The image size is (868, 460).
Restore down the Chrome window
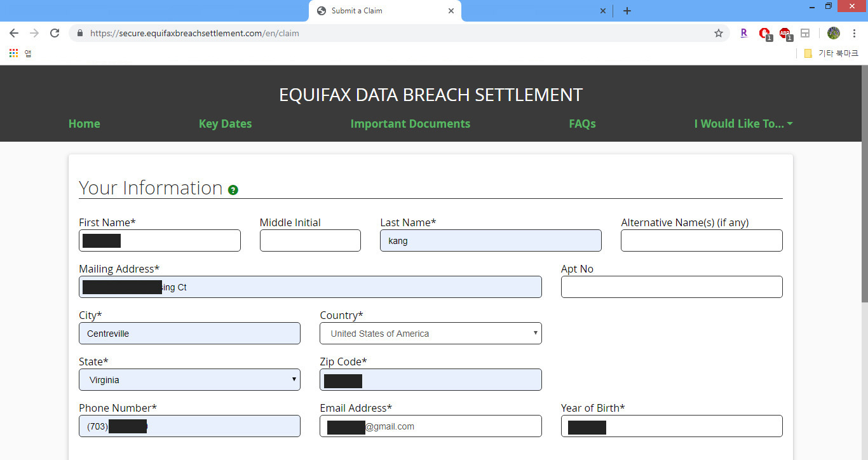[829, 6]
